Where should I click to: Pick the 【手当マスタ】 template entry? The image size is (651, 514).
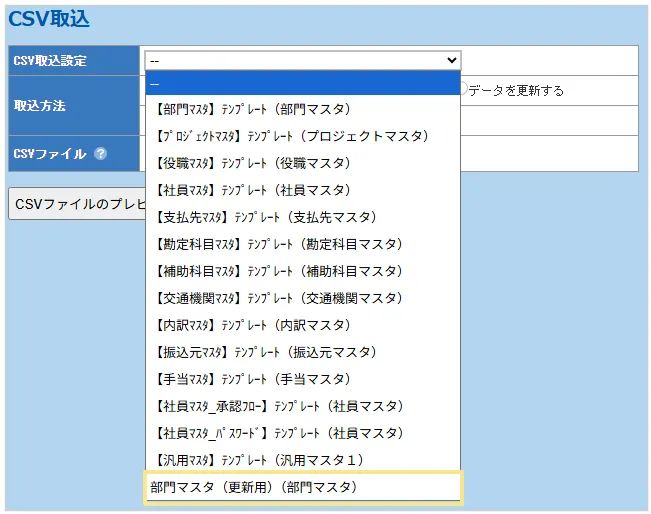[302, 379]
